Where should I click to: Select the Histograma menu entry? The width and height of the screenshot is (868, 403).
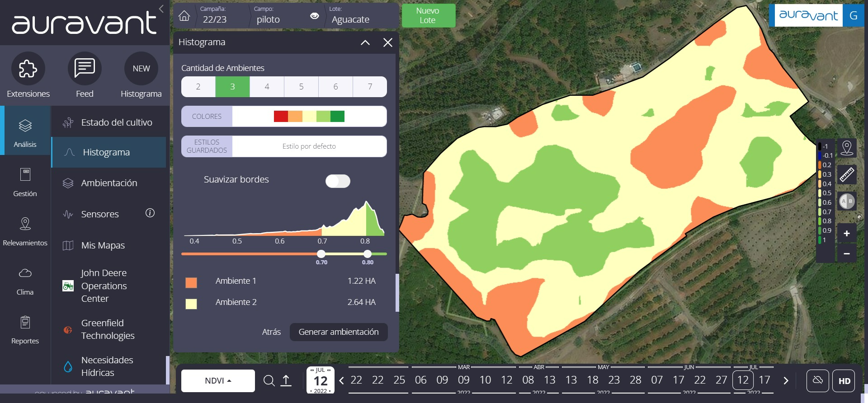pos(108,152)
